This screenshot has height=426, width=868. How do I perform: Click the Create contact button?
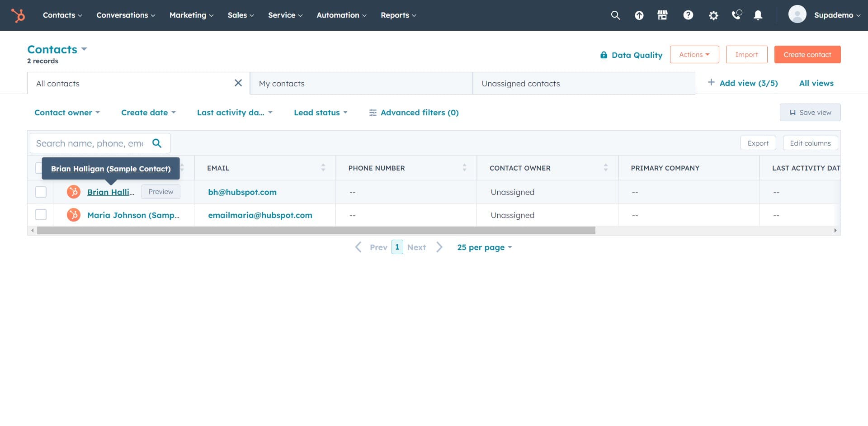tap(807, 55)
